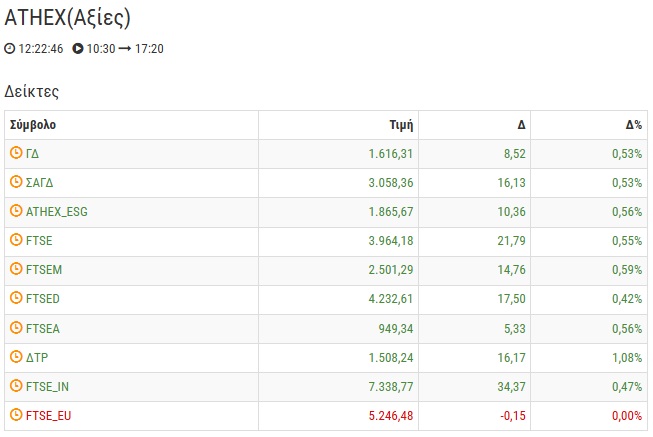Click the clock icon next to FTSE_IN
653x437 pixels.
click(x=16, y=385)
